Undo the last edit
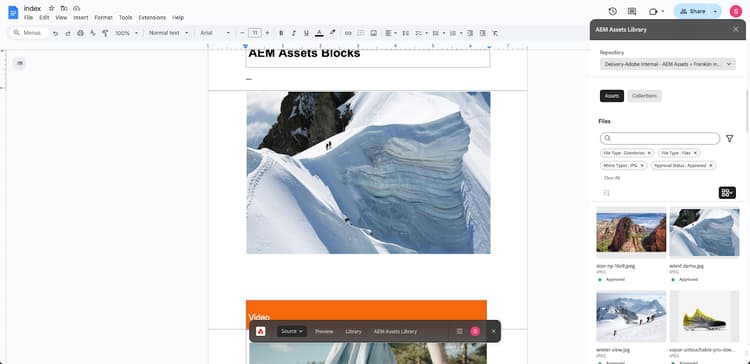Screen dimensions: 750x364 [55, 33]
